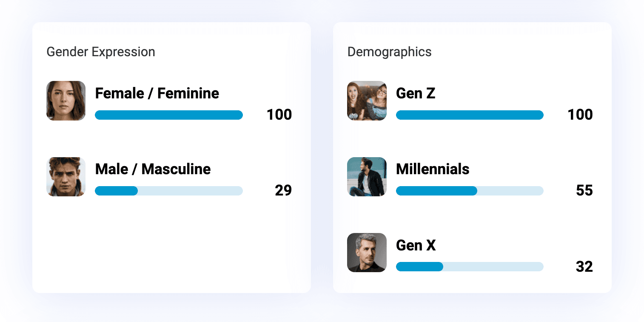Open the Gen Z thumbnail image
Viewport: 644px width, 322px height.
(367, 101)
